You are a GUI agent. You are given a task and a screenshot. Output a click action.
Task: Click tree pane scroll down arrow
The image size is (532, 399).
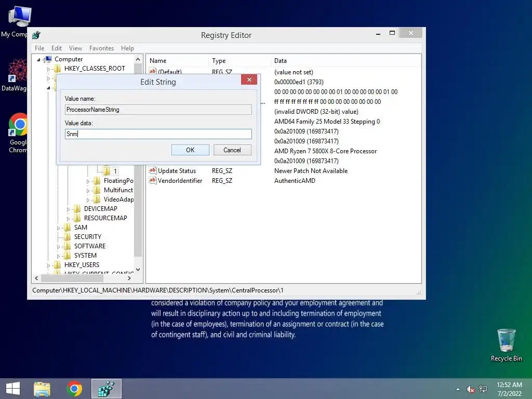coord(138,270)
